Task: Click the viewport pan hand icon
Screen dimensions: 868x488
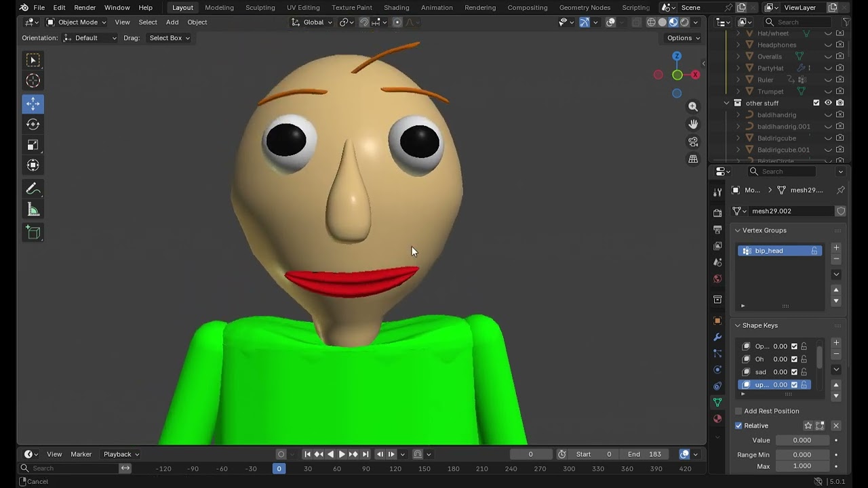Action: point(693,124)
